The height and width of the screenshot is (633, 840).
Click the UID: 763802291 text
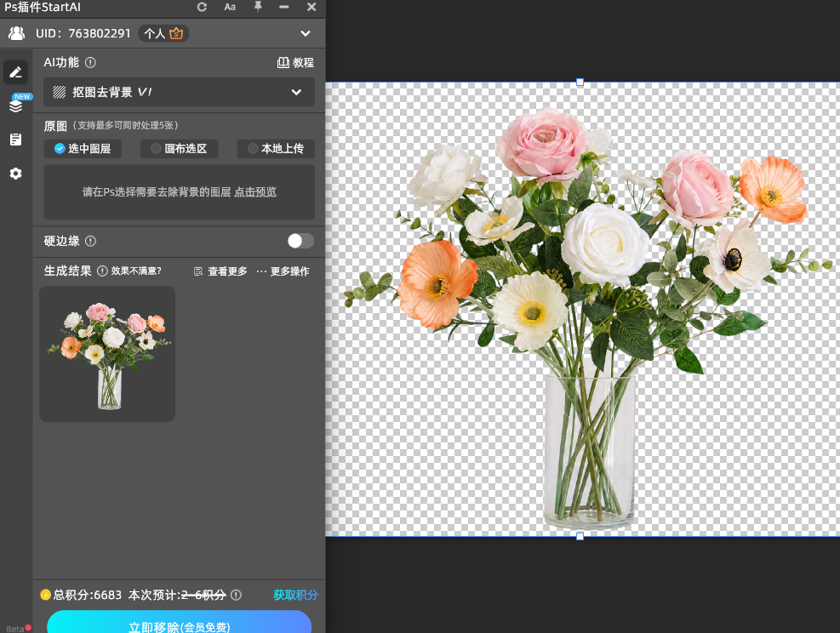83,33
